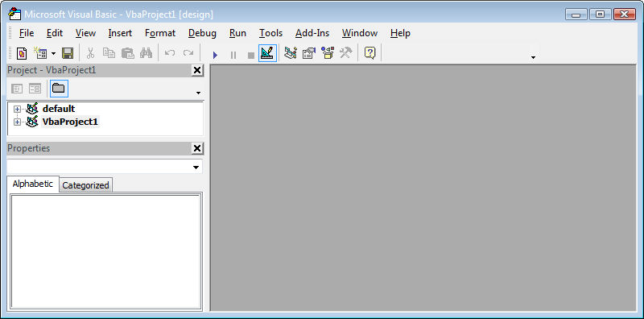Viewport: 644px width, 319px height.
Task: Open Project Explorer toolbar icon
Action: click(291, 53)
